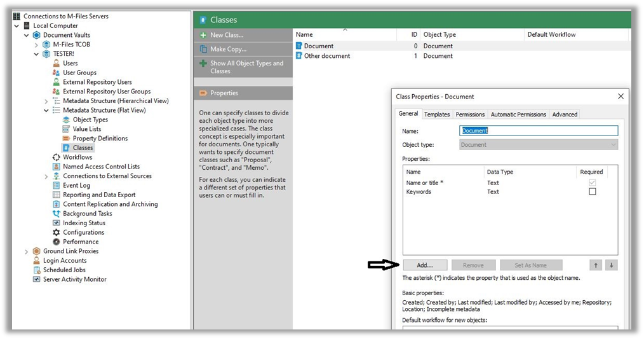
Task: Expand Connections to External Sources
Action: click(46, 176)
